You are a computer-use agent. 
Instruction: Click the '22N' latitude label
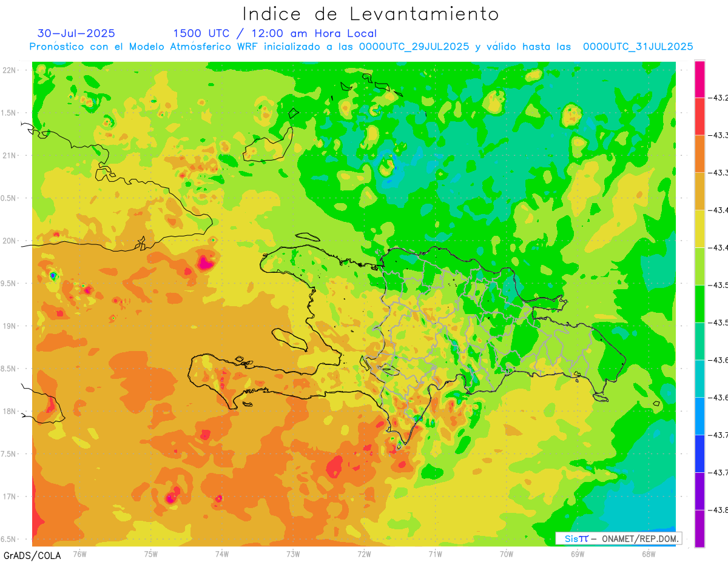[10, 70]
